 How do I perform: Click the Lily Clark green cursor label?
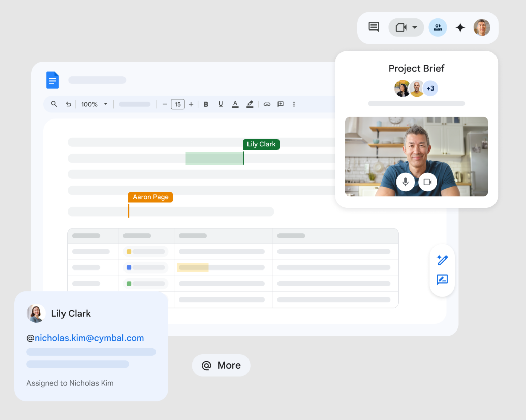(x=261, y=144)
